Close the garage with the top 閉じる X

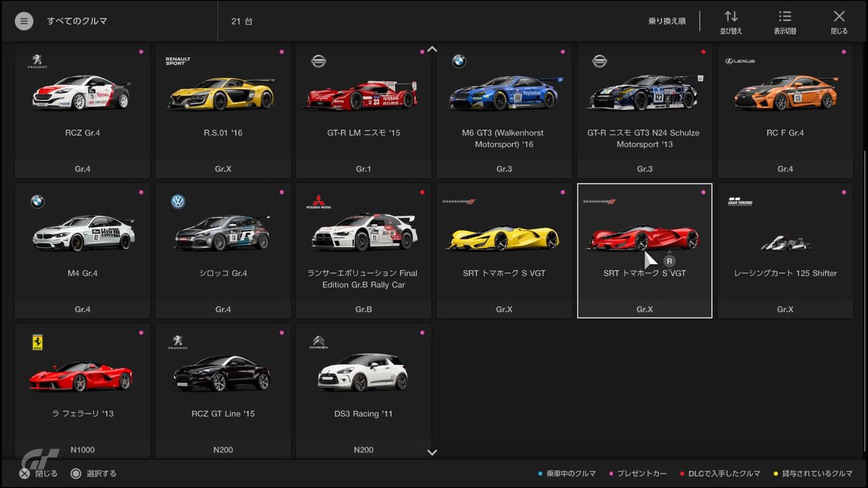pos(839,22)
